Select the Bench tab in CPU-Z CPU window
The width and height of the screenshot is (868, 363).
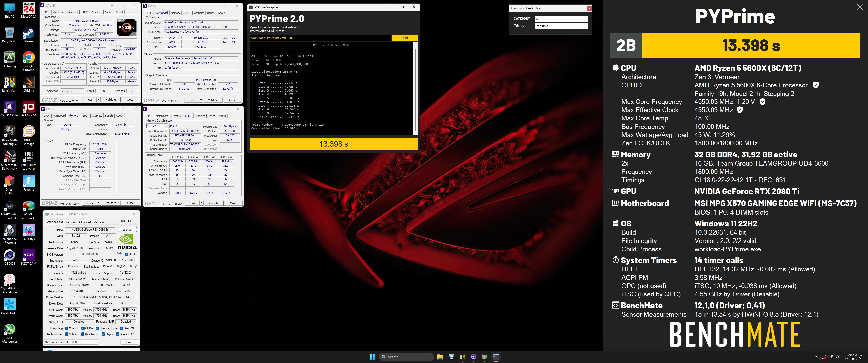[x=108, y=12]
